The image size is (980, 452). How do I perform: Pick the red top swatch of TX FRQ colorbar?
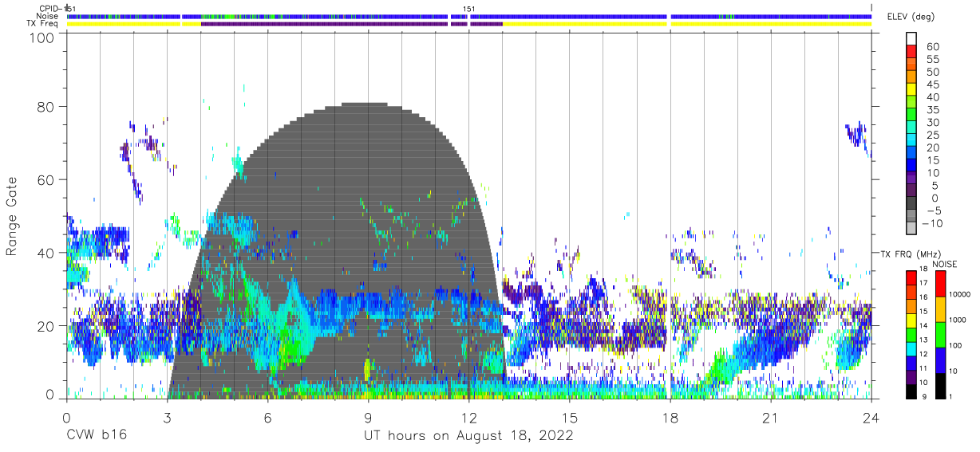[911, 278]
